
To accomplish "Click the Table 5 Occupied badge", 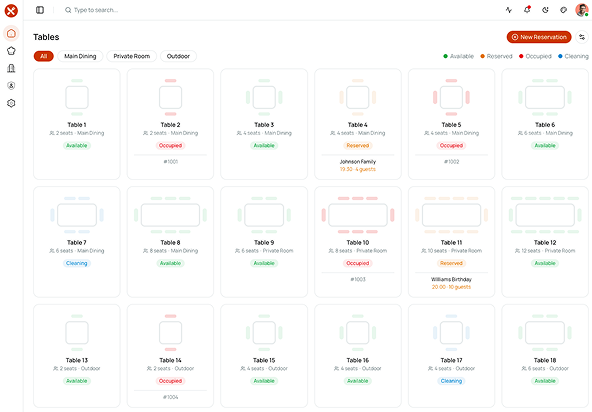I will pos(451,145).
